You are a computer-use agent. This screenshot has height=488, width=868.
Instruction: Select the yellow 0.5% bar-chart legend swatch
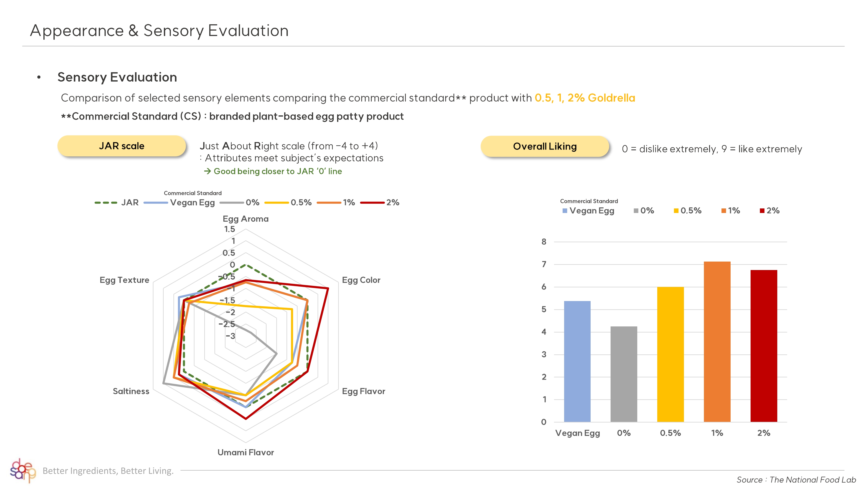[x=676, y=211]
